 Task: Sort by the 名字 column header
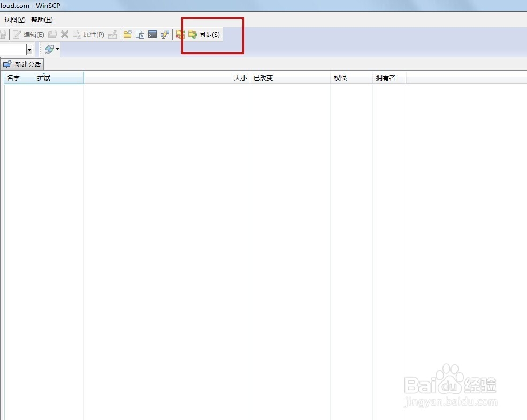(13, 78)
